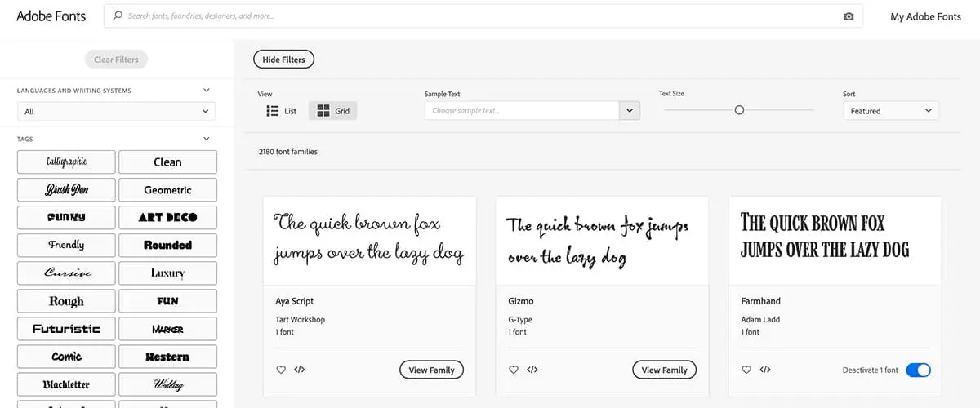Open the Sort 'Featured' dropdown
This screenshot has height=408, width=980.
891,111
